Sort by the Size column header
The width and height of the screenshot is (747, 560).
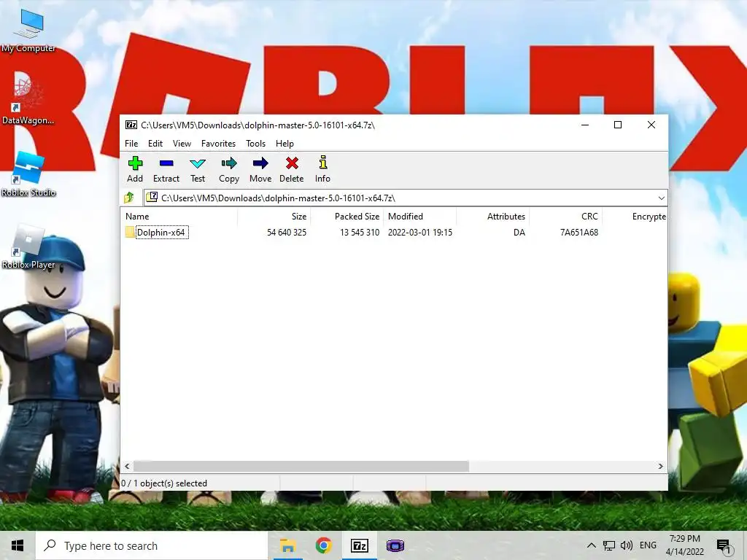274,216
